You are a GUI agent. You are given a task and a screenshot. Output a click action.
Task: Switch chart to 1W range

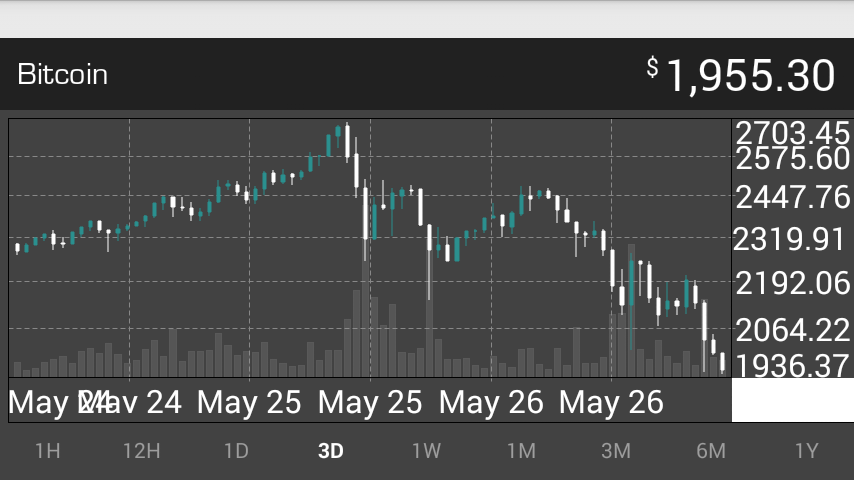pyautogui.click(x=426, y=451)
